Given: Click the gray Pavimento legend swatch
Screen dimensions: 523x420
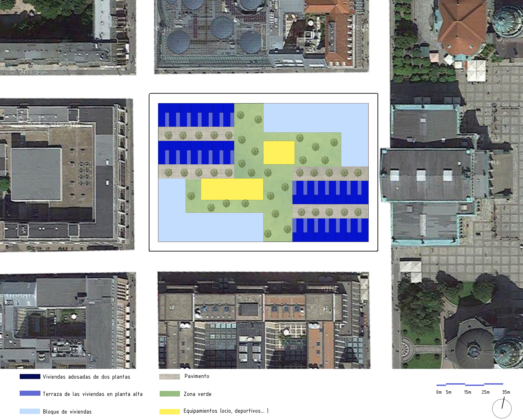Looking at the screenshot, I should click(170, 376).
